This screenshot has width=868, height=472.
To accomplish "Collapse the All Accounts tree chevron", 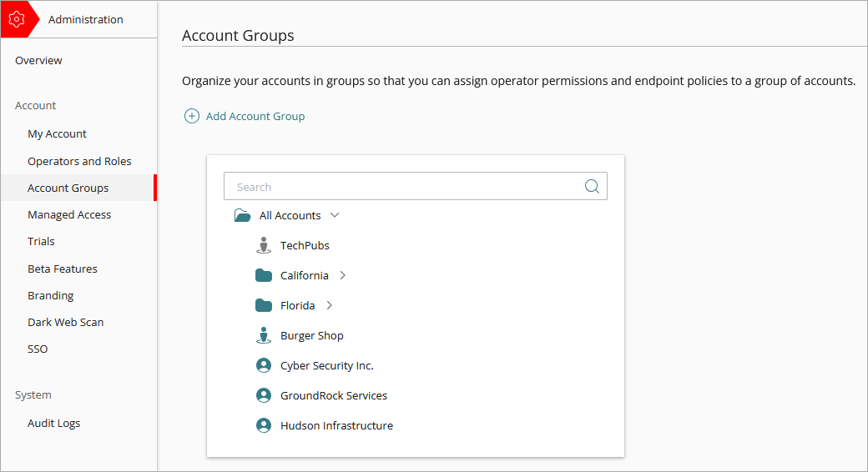I will 335,215.
